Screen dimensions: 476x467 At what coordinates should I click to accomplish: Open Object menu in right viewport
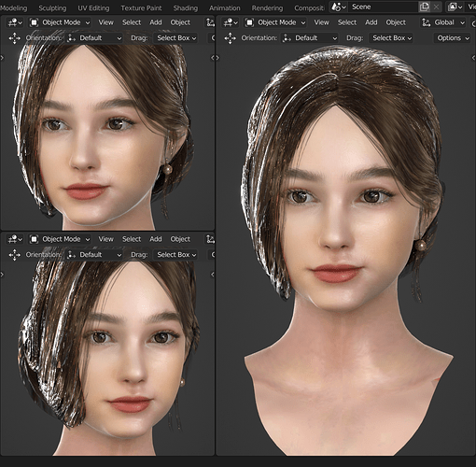point(396,22)
